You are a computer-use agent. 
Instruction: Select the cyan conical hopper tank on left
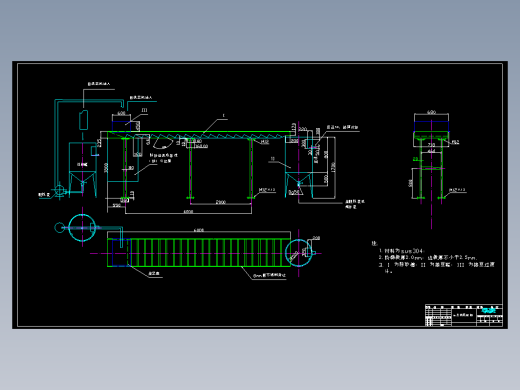83,169
